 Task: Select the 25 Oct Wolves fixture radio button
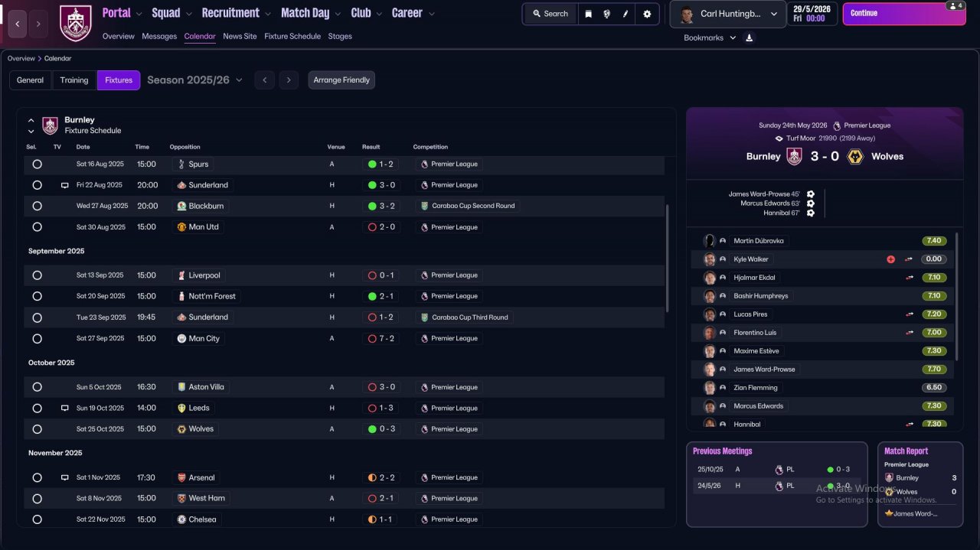(37, 429)
